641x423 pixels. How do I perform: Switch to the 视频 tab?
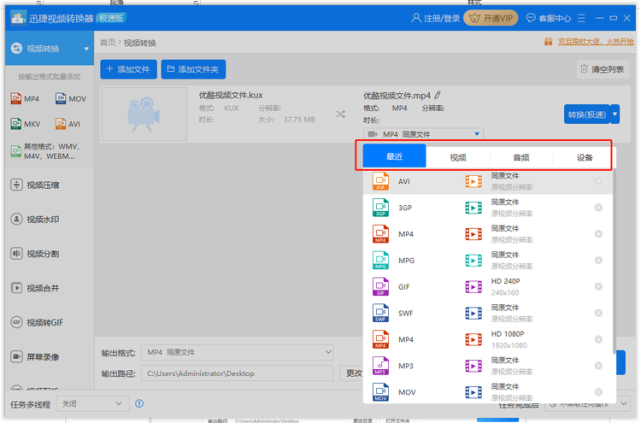tap(458, 157)
